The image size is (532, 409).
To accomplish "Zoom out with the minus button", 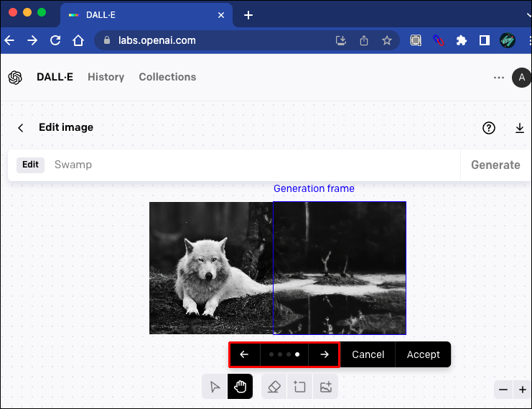I will pos(503,390).
